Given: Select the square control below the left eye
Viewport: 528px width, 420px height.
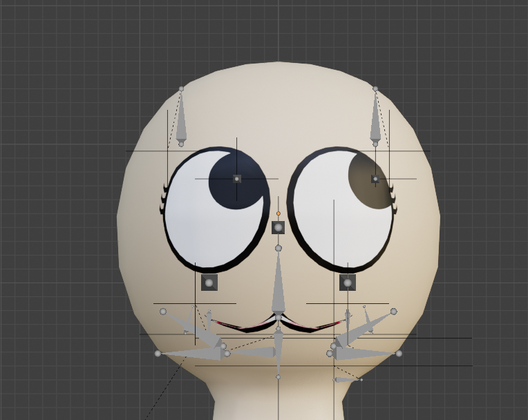Looking at the screenshot, I should pos(209,283).
